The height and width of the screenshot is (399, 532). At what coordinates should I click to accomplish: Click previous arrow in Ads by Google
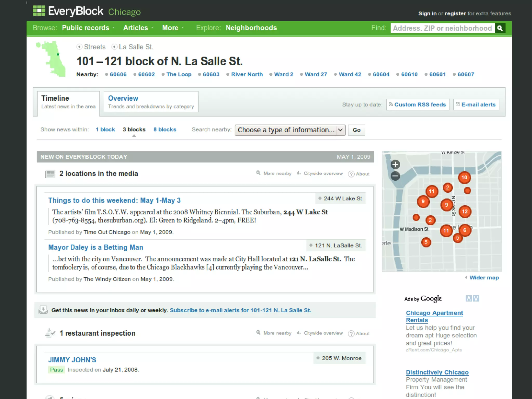tap(468, 298)
